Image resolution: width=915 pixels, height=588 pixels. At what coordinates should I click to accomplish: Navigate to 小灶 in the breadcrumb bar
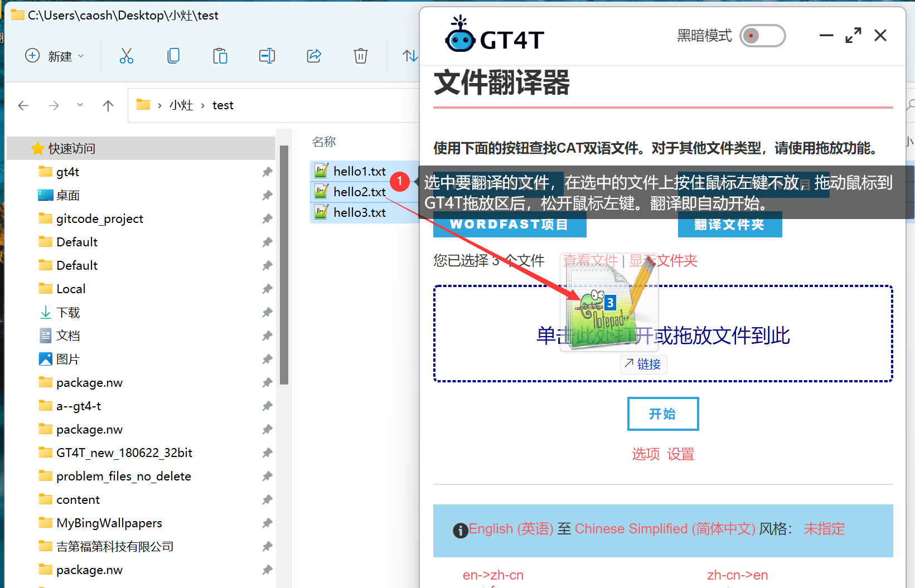(x=181, y=105)
